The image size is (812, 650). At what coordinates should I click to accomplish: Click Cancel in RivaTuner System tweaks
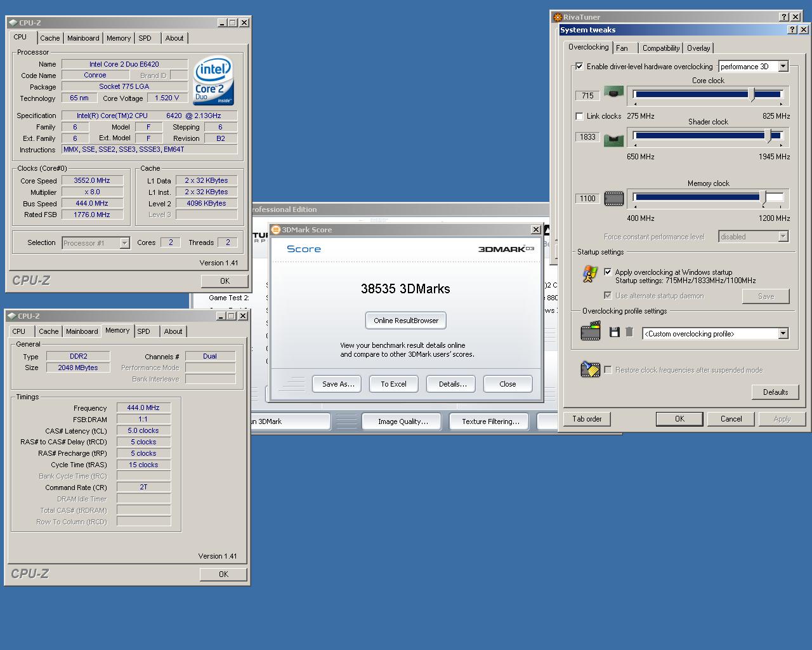click(x=731, y=419)
